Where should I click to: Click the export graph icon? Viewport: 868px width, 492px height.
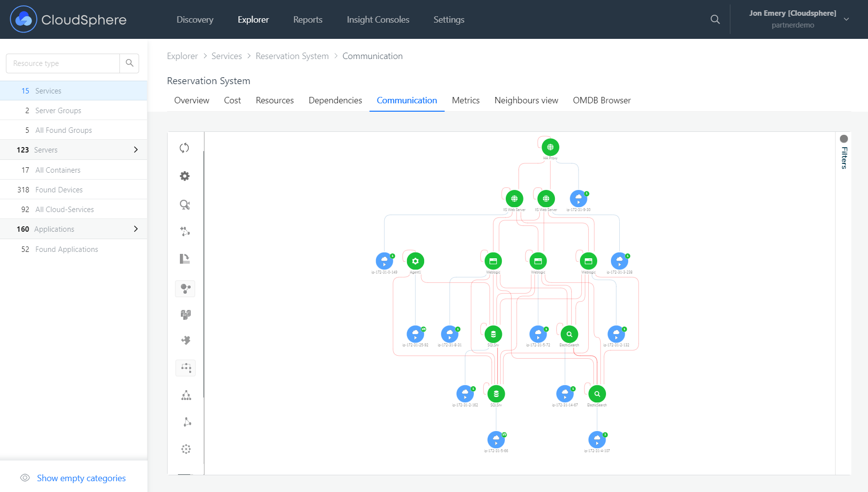click(x=185, y=258)
